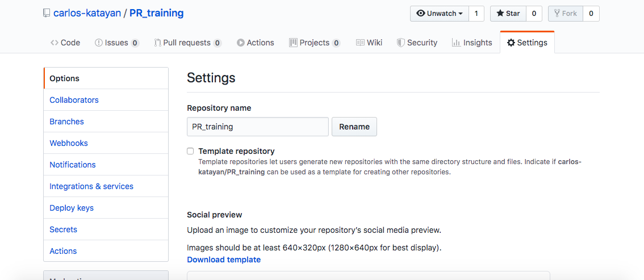Open the carlos-katayan owner link
644x280 pixels.
[87, 13]
